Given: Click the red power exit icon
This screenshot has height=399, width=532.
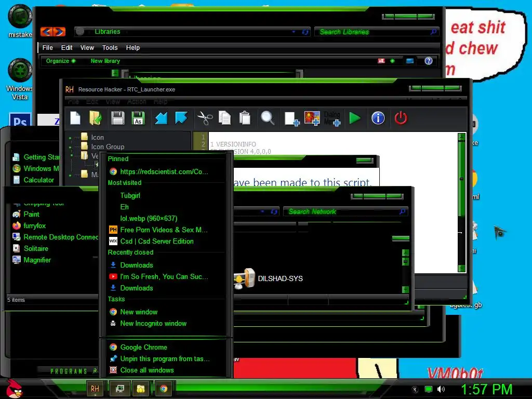Looking at the screenshot, I should [x=401, y=118].
